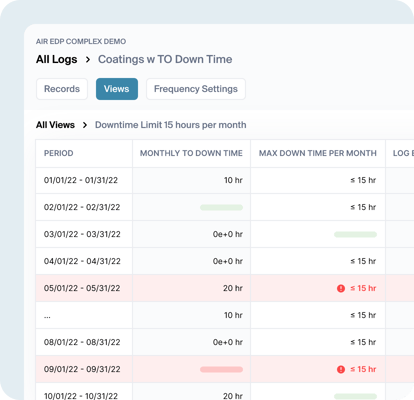Click the ≤ 15 hr limit for April

[363, 261]
